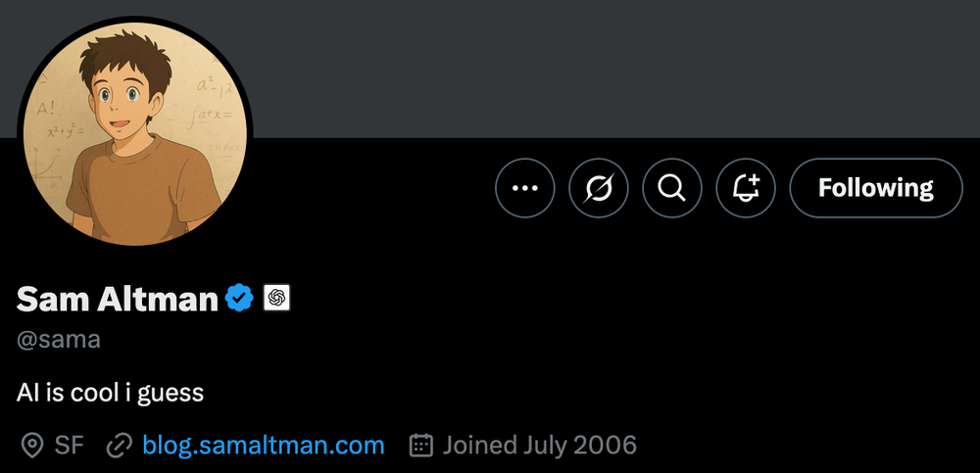Image resolution: width=980 pixels, height=473 pixels.
Task: Click the Sam Altman display name
Action: tap(117, 299)
